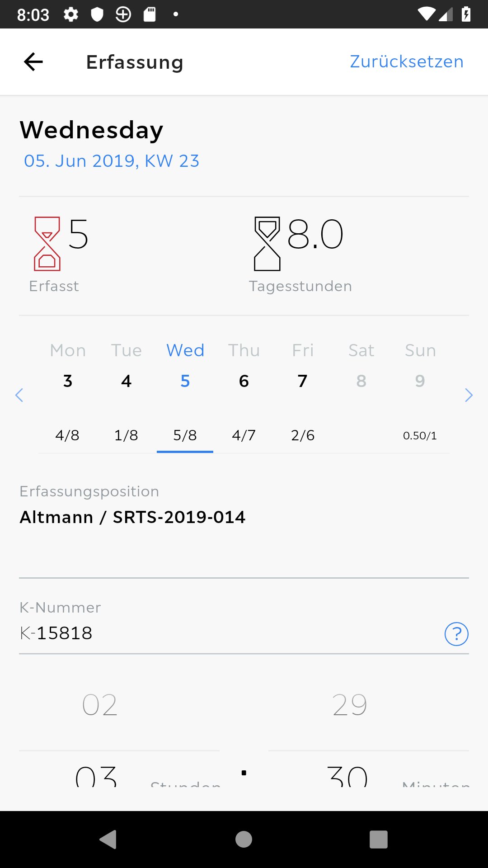Pick minute value 29 in minutes wheel

(x=350, y=705)
